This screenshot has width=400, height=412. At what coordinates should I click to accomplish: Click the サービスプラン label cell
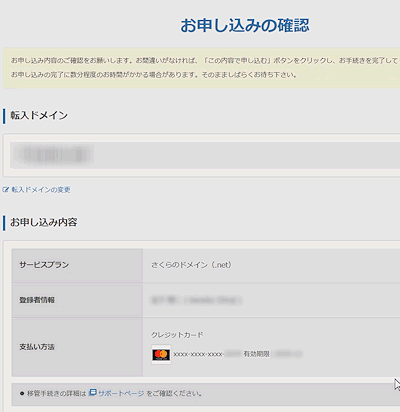pyautogui.click(x=77, y=265)
